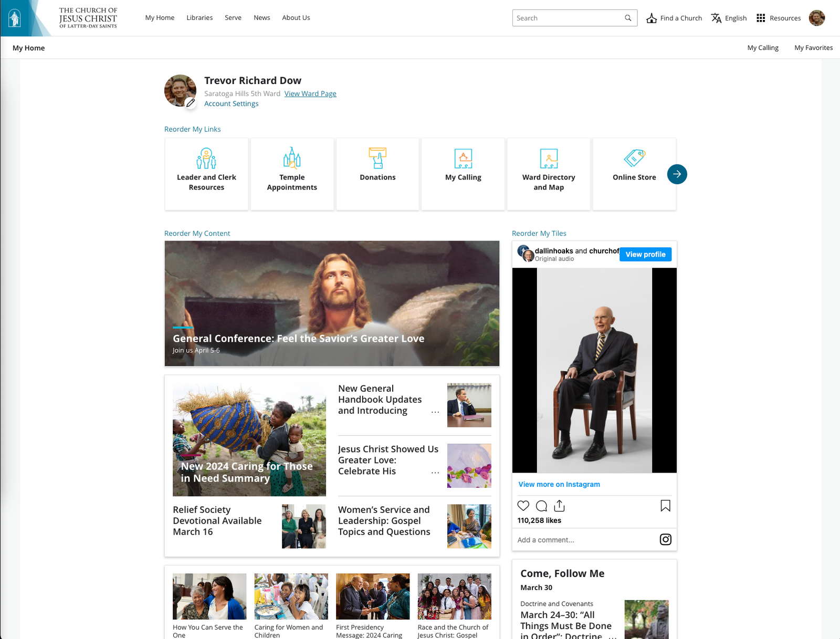Open the General Conference hero banner

click(332, 303)
